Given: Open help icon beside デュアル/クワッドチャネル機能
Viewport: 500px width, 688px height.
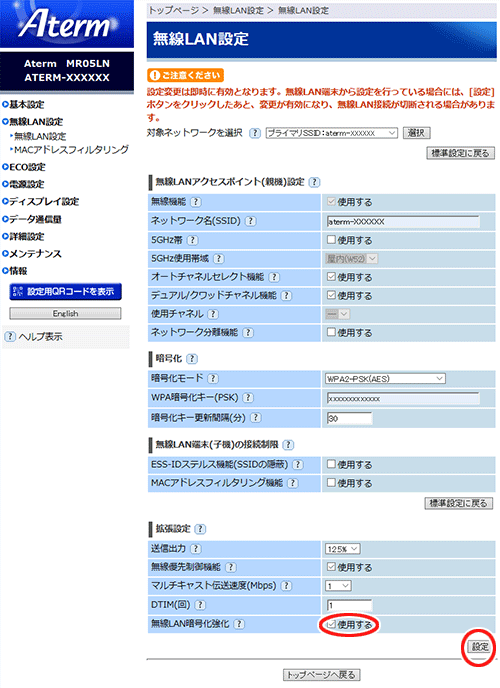Looking at the screenshot, I should point(286,295).
